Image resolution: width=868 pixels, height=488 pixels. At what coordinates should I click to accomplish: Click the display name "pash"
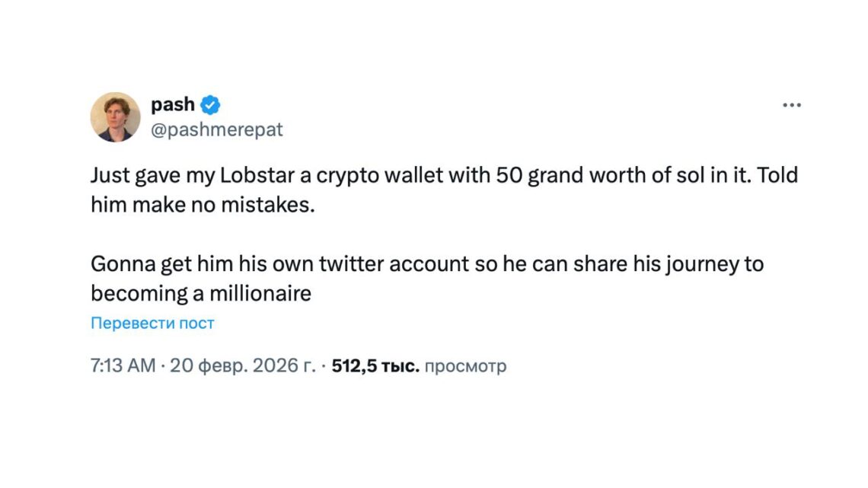pos(173,105)
